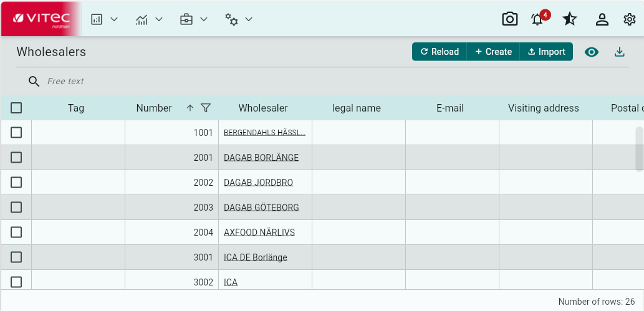Download the table with export icon
The width and height of the screenshot is (644, 311).
(x=619, y=52)
